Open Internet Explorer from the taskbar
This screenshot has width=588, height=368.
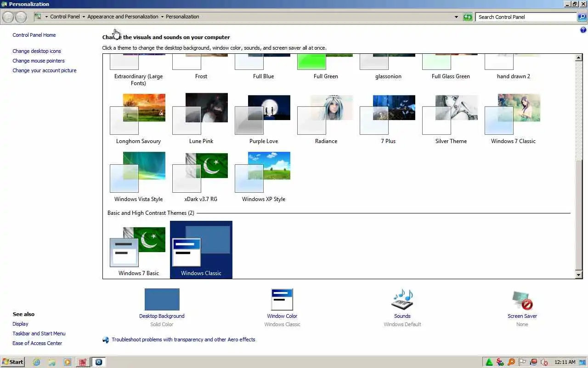(x=37, y=362)
